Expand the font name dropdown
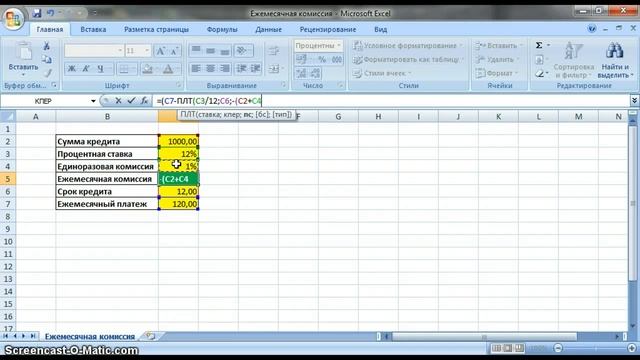 (x=120, y=51)
